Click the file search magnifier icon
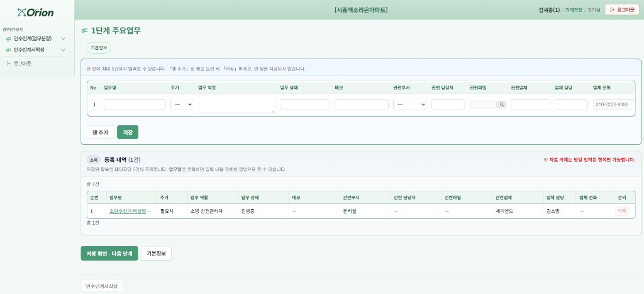This screenshot has height=294, width=644. (x=501, y=105)
